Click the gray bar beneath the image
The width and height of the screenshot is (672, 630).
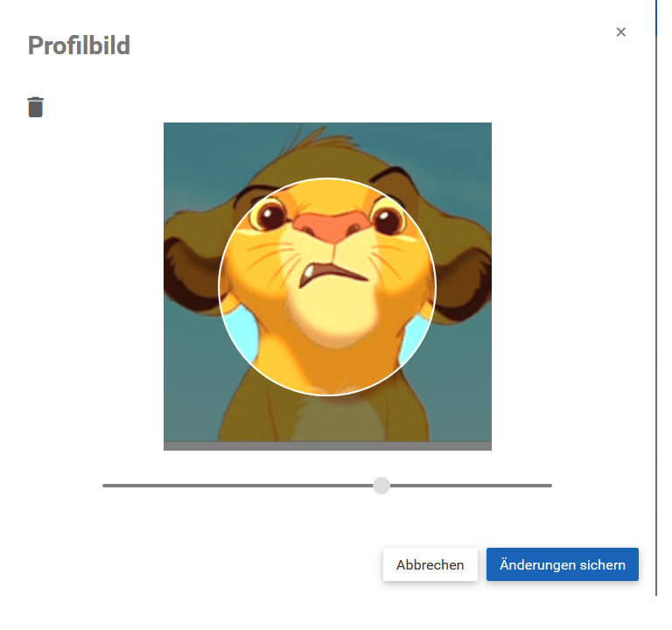327,445
